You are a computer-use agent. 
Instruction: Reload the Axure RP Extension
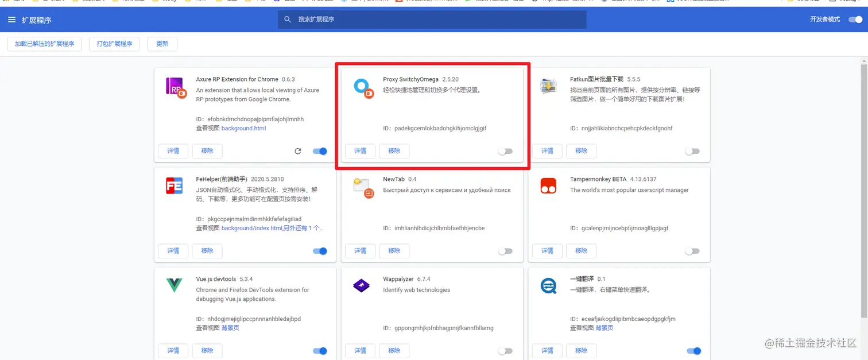(x=297, y=152)
